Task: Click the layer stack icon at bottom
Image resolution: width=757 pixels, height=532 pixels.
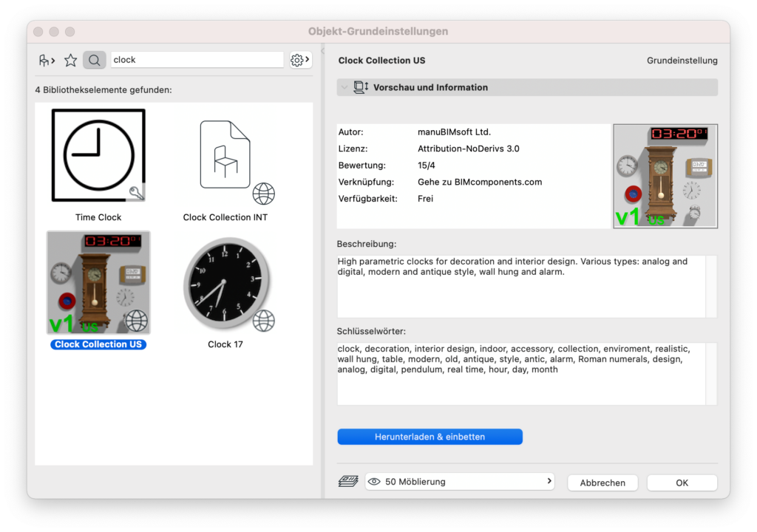Action: [348, 481]
